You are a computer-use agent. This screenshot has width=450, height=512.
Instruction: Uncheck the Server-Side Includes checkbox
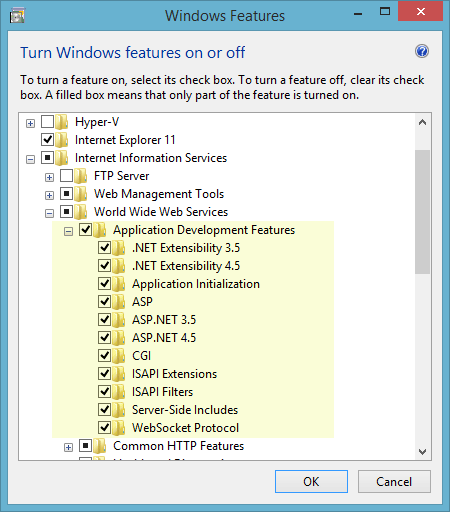(x=104, y=409)
